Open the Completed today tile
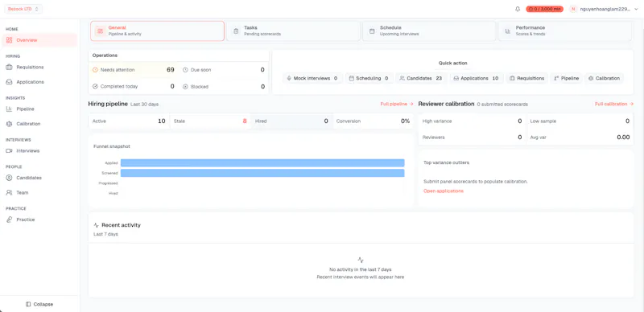Screen dimensions: 644x312 click(x=134, y=87)
